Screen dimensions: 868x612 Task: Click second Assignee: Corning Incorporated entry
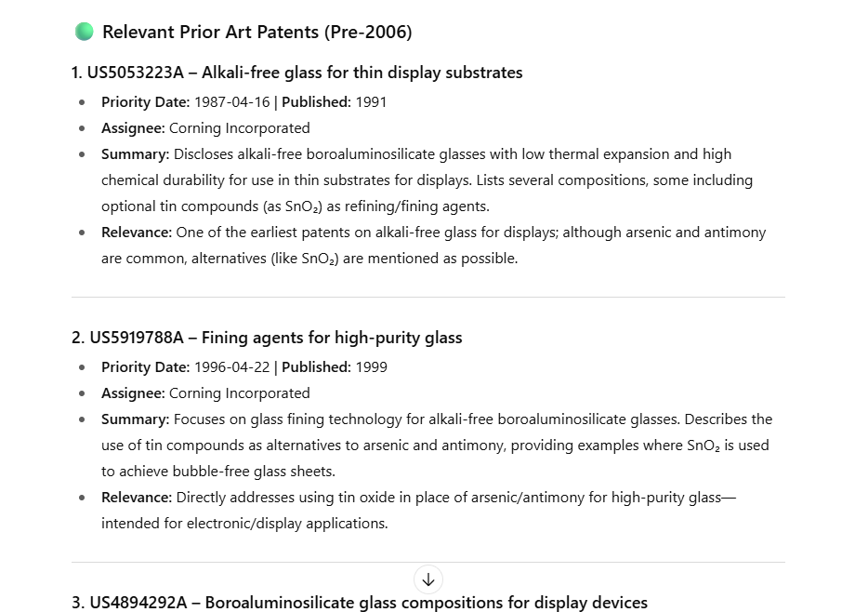205,393
